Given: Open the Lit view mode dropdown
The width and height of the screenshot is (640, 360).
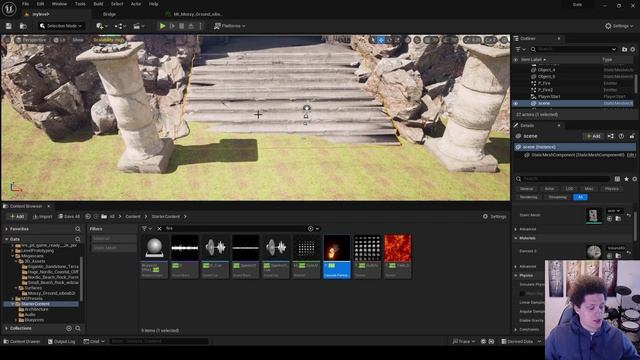Looking at the screenshot, I should pyautogui.click(x=60, y=40).
